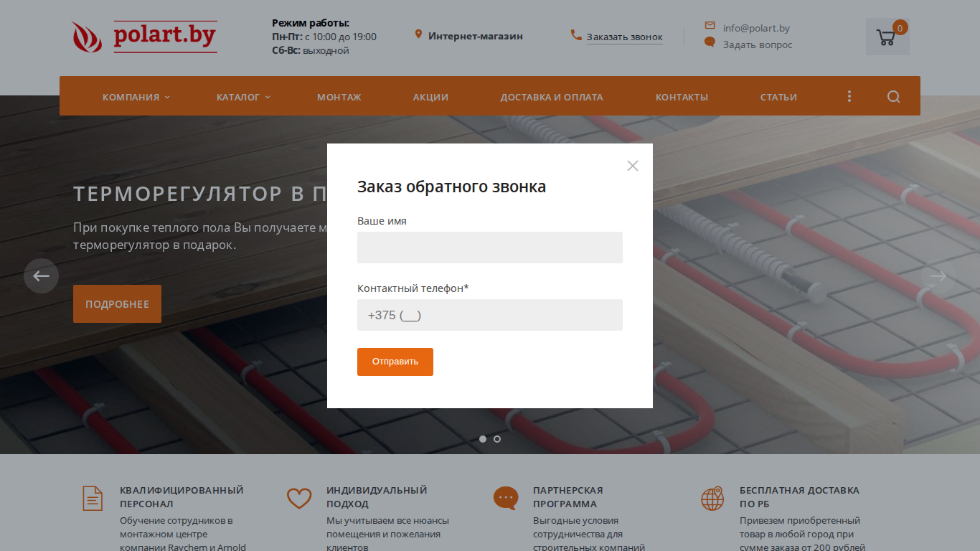
Task: Click the Квалифицированный персонал heading
Action: pyautogui.click(x=182, y=497)
